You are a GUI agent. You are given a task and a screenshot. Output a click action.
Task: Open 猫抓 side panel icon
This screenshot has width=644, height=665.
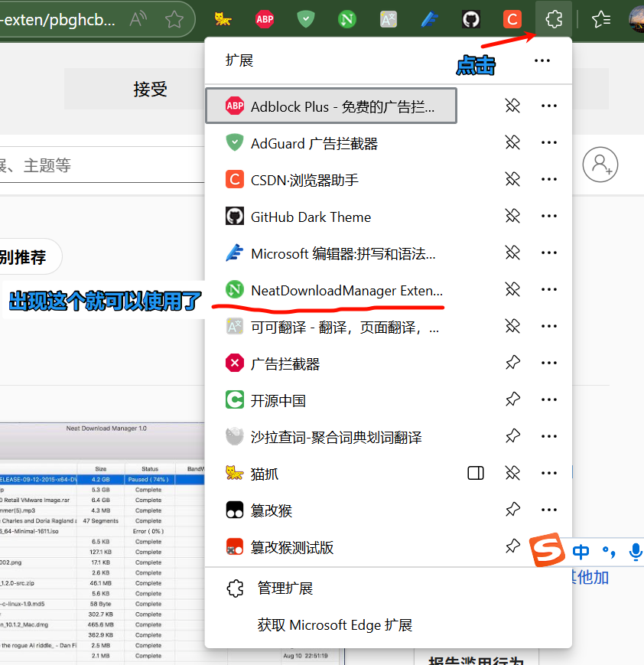point(476,473)
